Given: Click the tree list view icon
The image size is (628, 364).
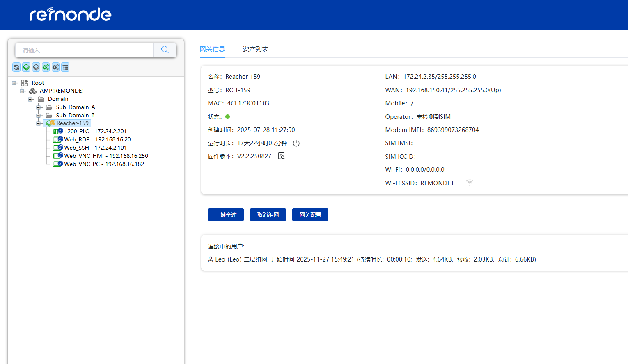Looking at the screenshot, I should (65, 67).
